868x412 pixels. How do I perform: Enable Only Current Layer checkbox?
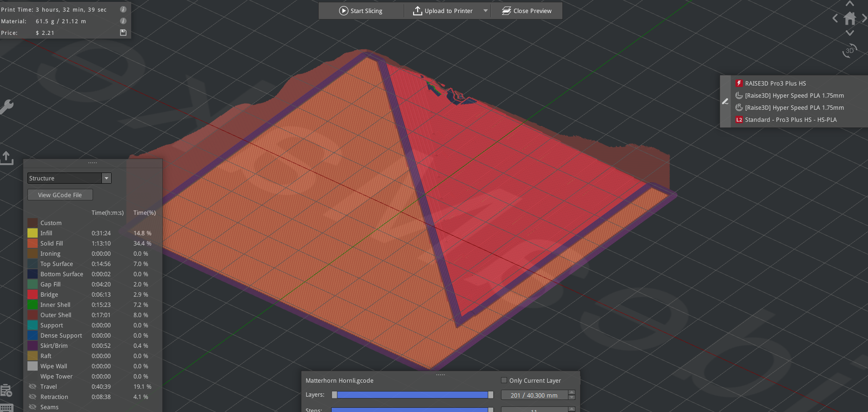pos(504,380)
